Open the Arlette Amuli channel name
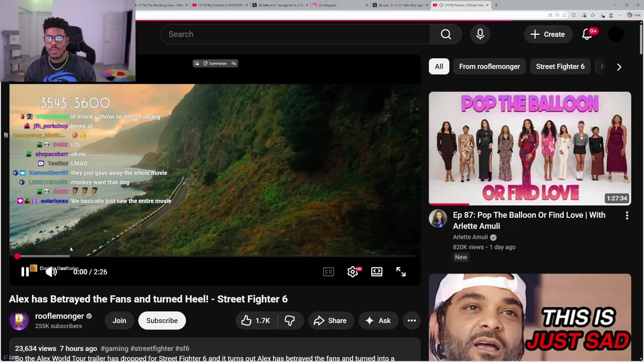The height and width of the screenshot is (362, 644). [x=470, y=237]
